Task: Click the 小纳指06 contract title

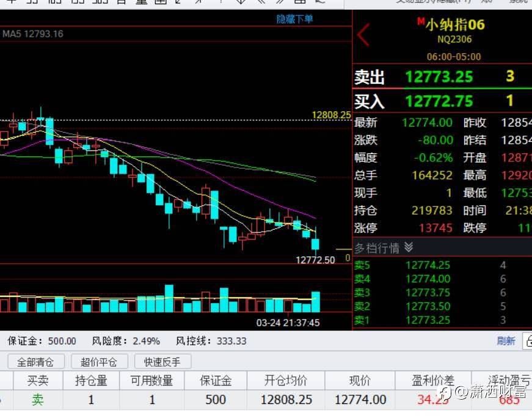Action: (x=455, y=24)
